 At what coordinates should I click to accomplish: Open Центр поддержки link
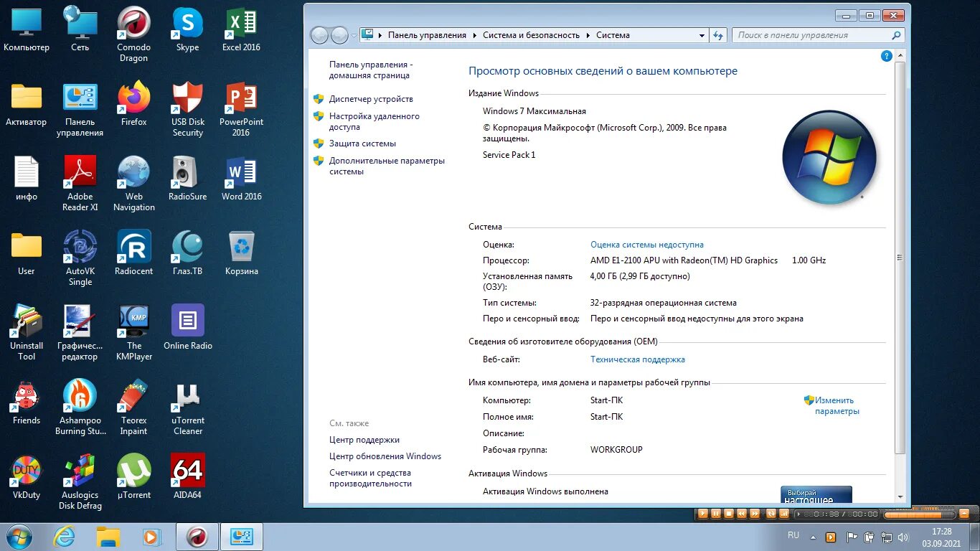(364, 440)
